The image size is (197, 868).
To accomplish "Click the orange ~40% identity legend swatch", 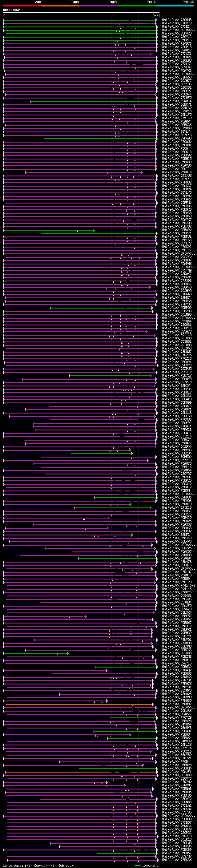I will click(x=60, y=6).
